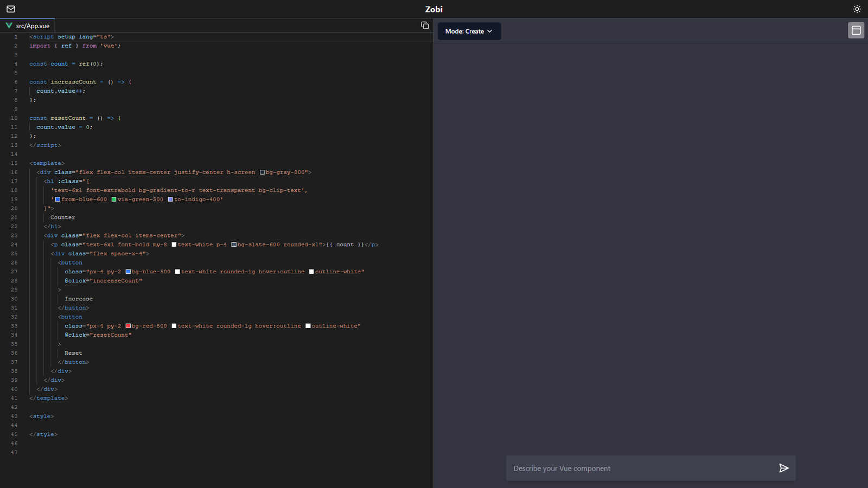Click line number 1 in the gutter
868x488 pixels.
16,37
